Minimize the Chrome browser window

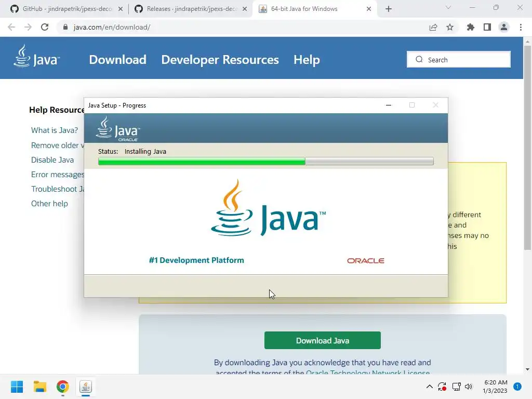click(x=472, y=7)
